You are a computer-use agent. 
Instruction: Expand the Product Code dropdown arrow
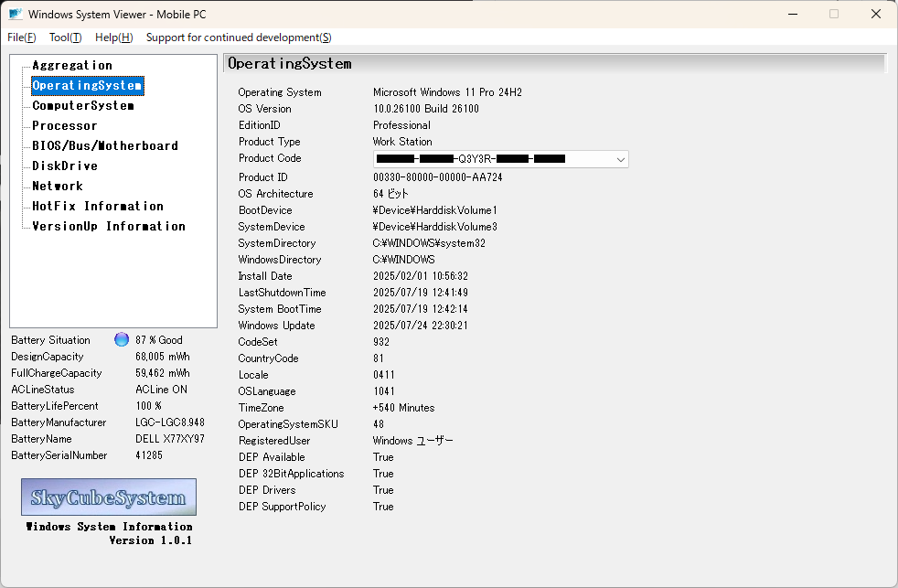pyautogui.click(x=620, y=159)
